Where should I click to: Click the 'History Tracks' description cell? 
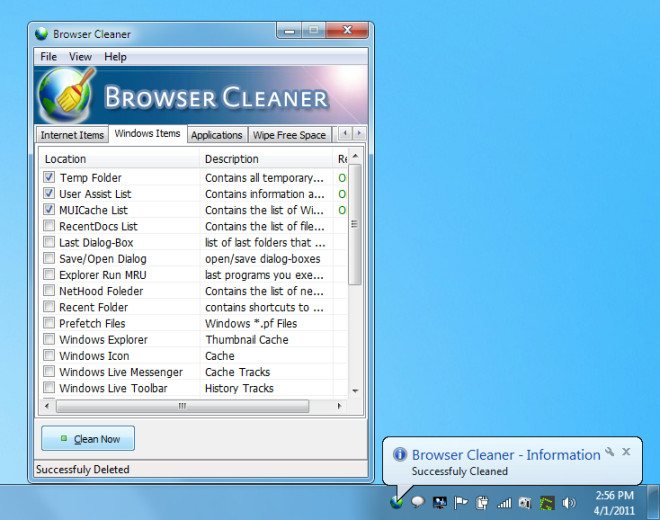click(x=239, y=388)
